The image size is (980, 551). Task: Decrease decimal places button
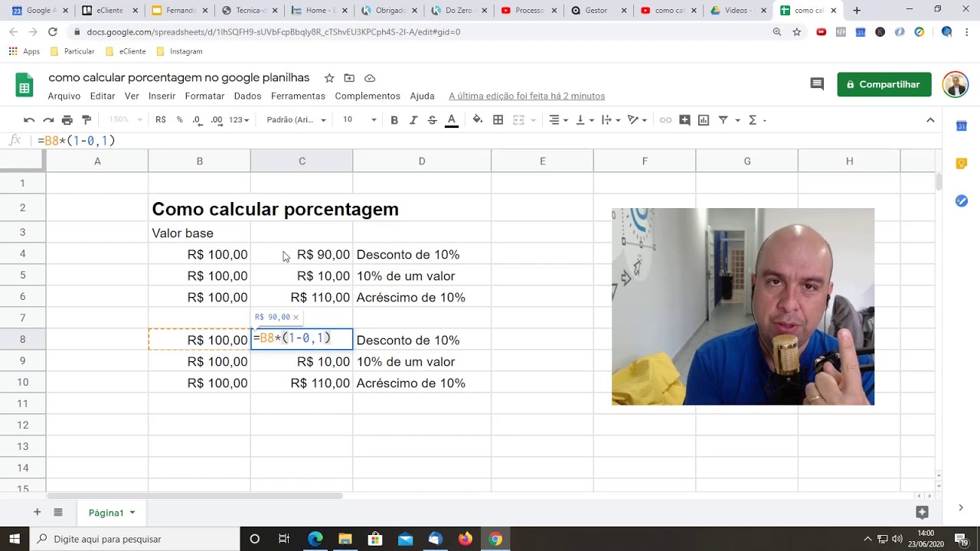click(198, 120)
